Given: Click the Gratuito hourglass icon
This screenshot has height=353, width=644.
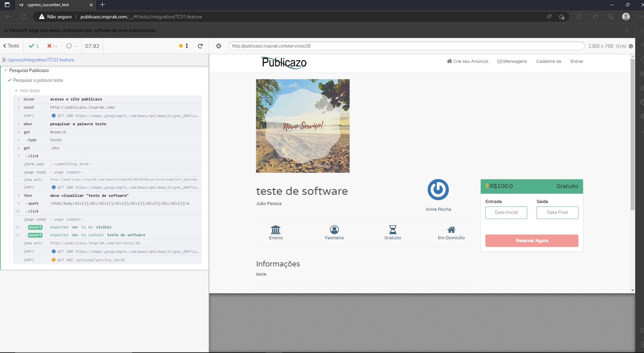Looking at the screenshot, I should click(x=393, y=229).
